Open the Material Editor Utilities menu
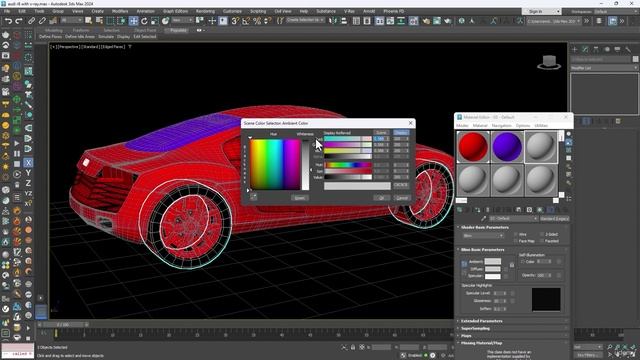640x360 pixels. pyautogui.click(x=541, y=126)
